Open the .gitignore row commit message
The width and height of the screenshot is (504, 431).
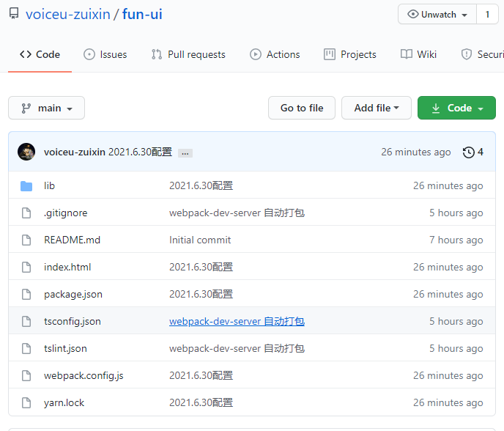[x=237, y=213]
